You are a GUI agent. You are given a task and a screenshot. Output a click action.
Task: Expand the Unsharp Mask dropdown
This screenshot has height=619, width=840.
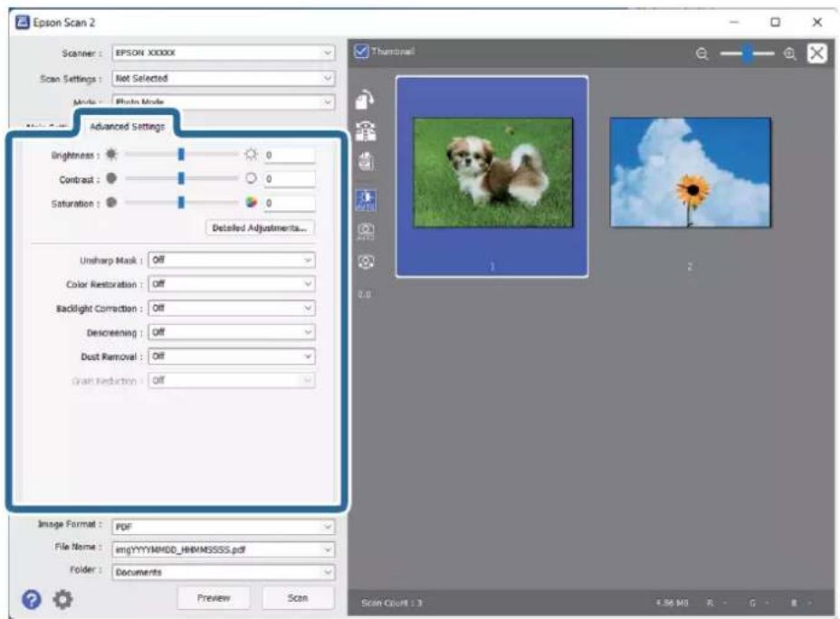(232, 261)
